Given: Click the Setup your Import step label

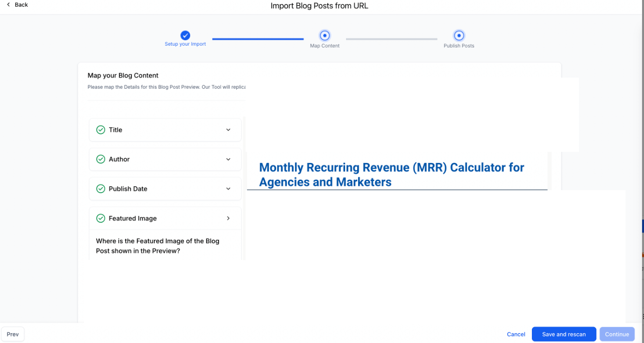Looking at the screenshot, I should [x=185, y=44].
